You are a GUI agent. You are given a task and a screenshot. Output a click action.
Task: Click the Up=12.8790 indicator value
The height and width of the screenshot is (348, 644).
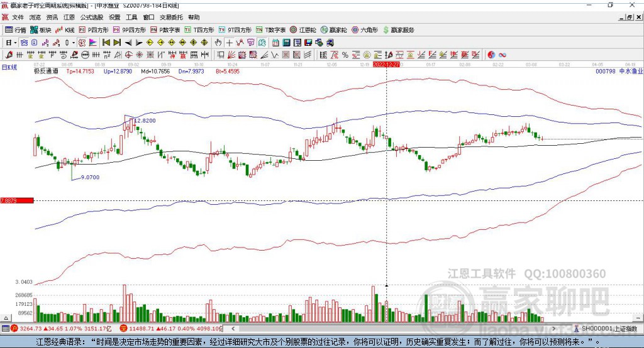tap(118, 71)
